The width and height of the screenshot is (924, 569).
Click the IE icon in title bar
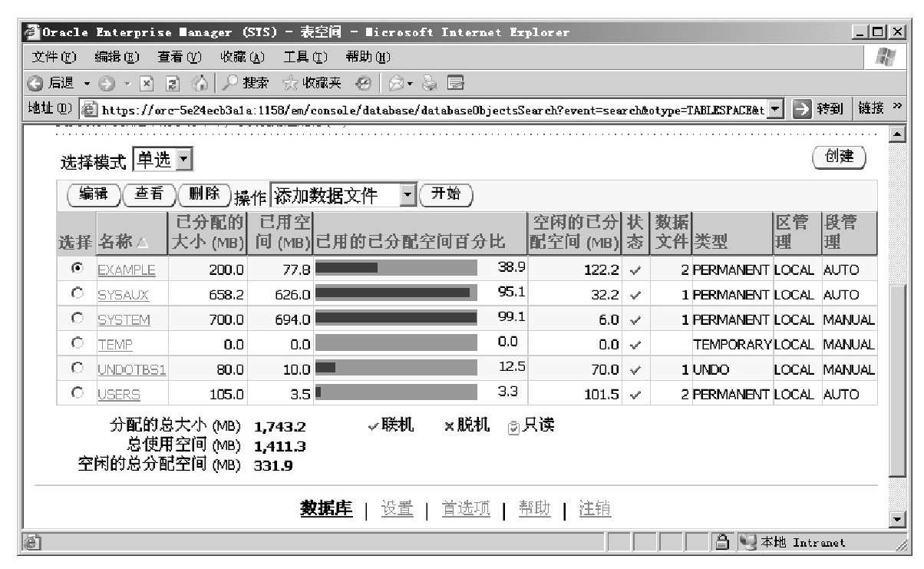click(32, 32)
